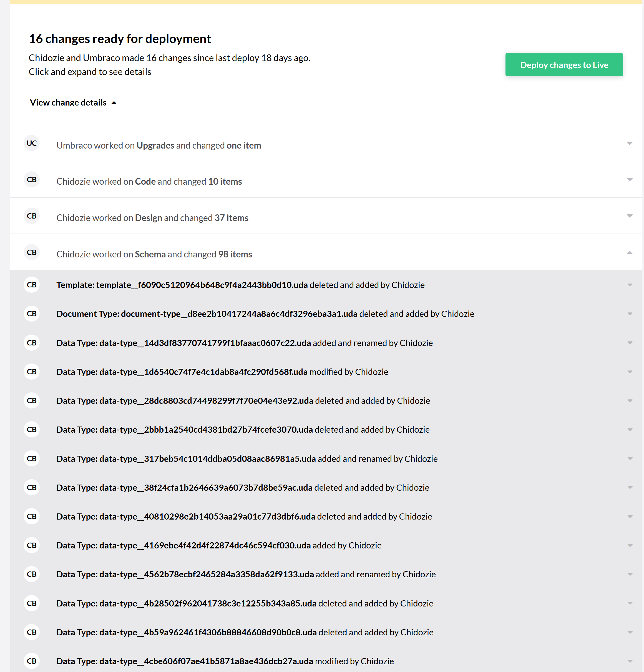Click the CB avatar beside Code changes
This screenshot has width=644, height=672.
pyautogui.click(x=32, y=180)
